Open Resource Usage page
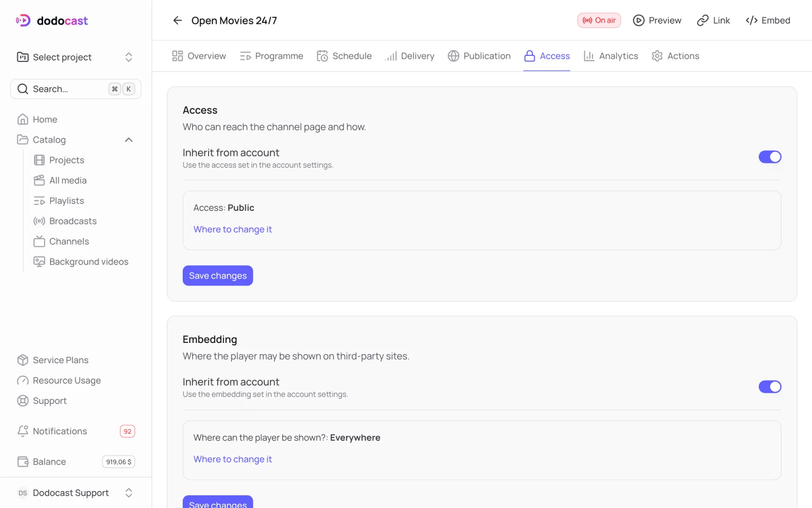 coord(76,380)
